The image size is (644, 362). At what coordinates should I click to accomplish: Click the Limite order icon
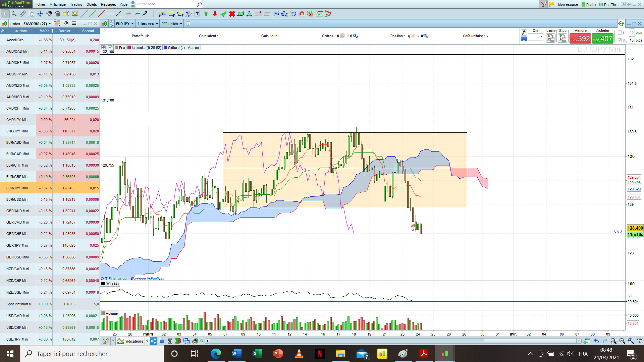click(x=550, y=38)
